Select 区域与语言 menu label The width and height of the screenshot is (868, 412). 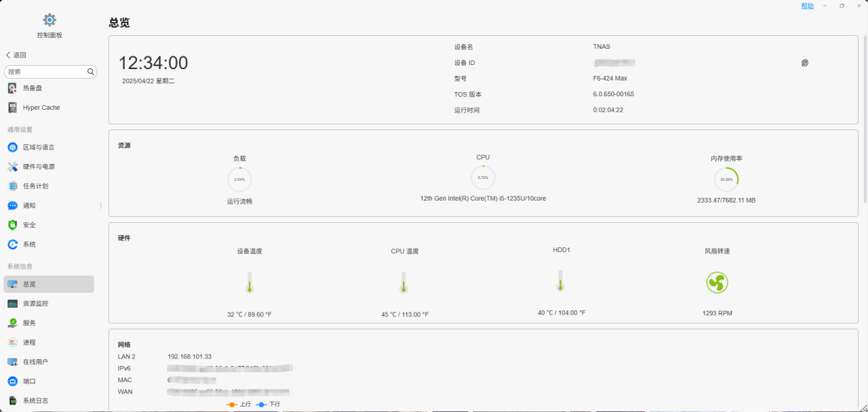(x=39, y=147)
